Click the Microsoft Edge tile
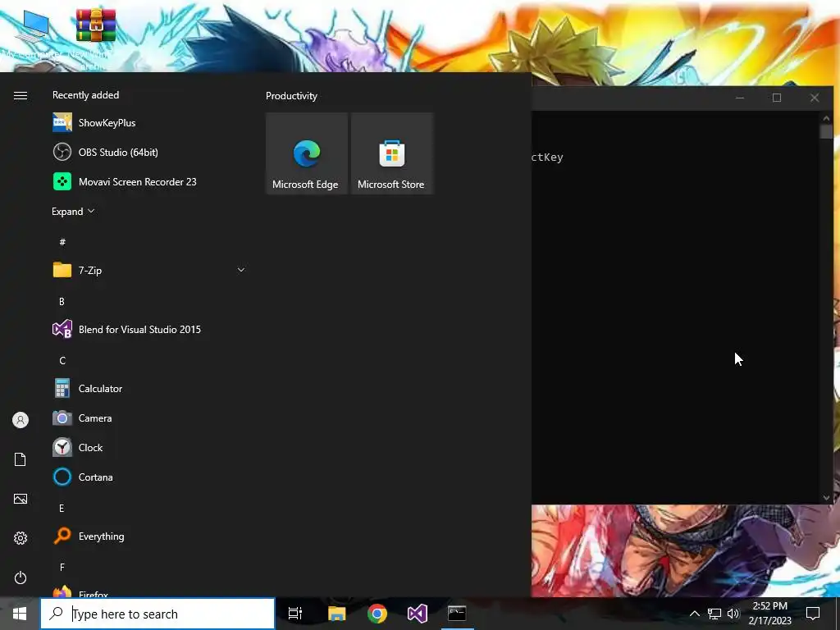This screenshot has width=840, height=630. (x=307, y=153)
